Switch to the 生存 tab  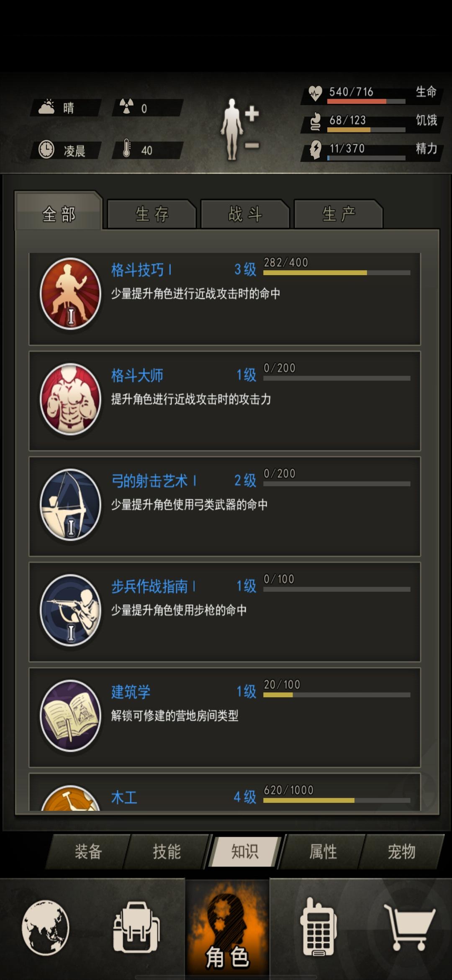coord(152,214)
